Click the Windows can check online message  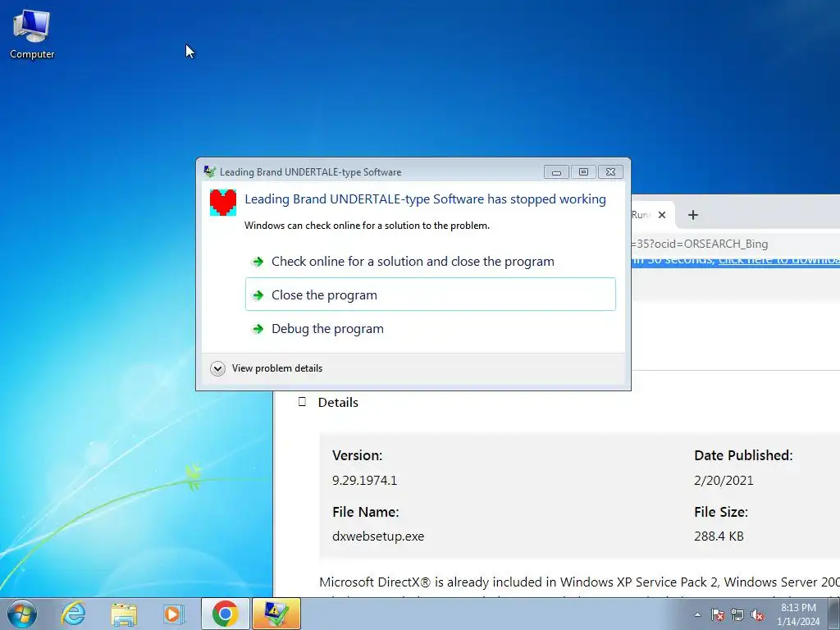tap(367, 226)
